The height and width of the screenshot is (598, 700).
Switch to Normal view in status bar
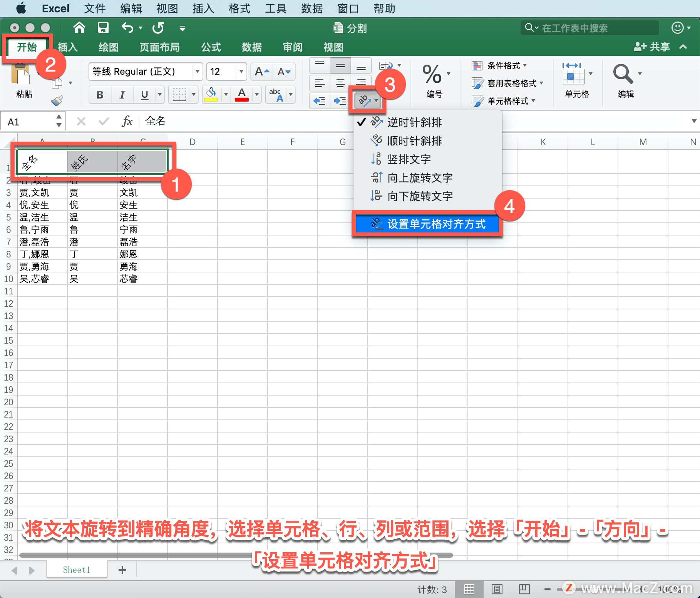[x=469, y=589]
